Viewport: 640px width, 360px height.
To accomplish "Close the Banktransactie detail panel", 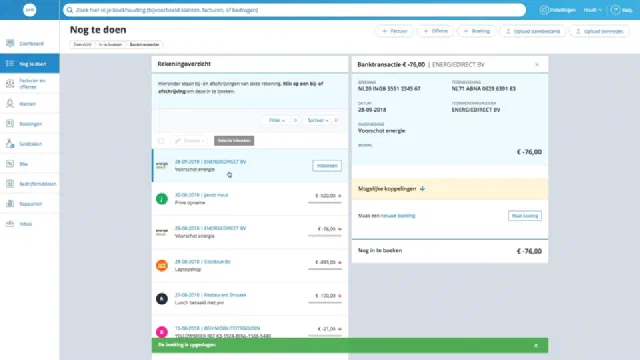I will coord(537,64).
